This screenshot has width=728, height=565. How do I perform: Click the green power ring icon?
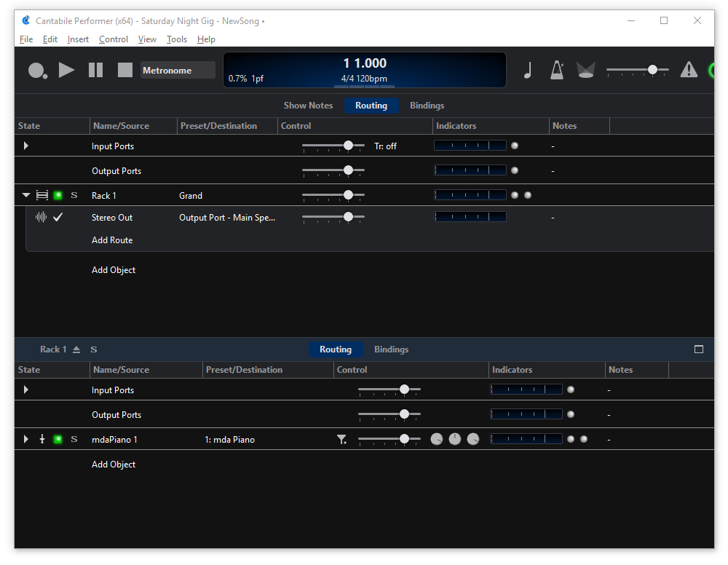point(711,71)
